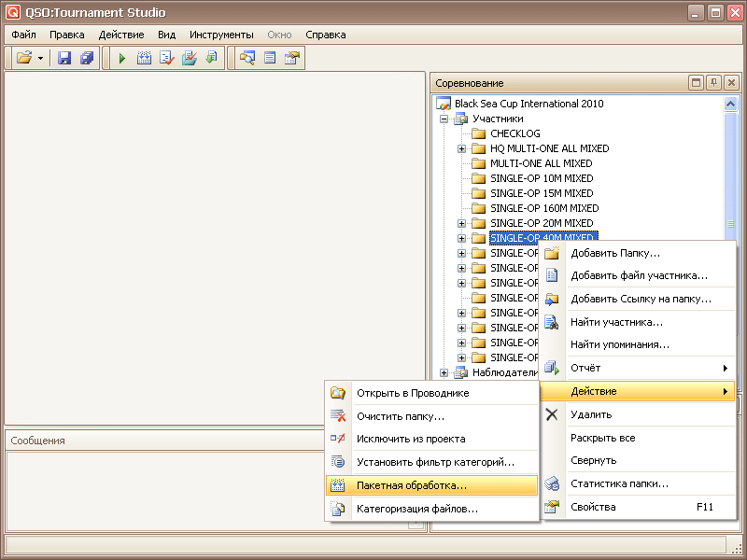Screen dimensions: 747x560
Task: Click Статистика папки... in context menu
Action: [619, 483]
